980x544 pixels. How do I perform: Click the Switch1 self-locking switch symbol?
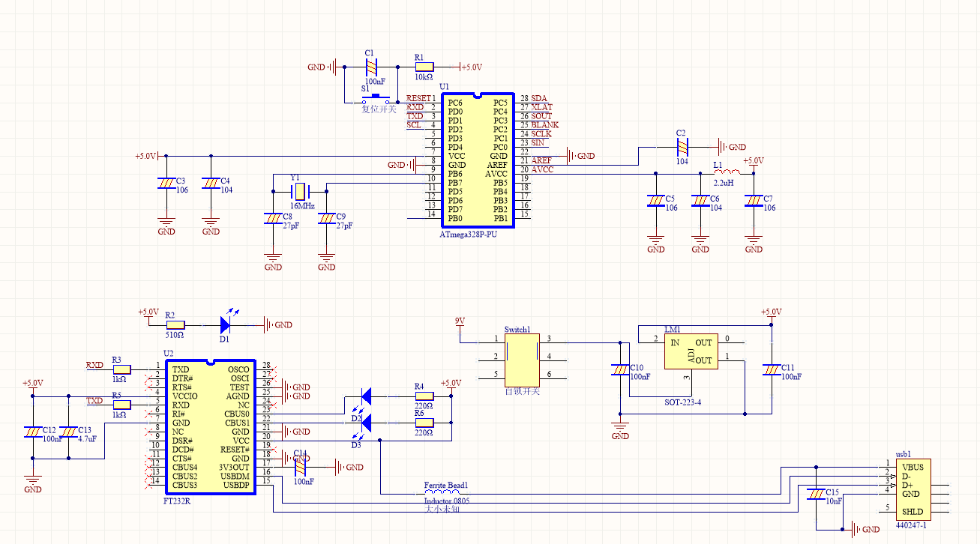[x=521, y=357]
